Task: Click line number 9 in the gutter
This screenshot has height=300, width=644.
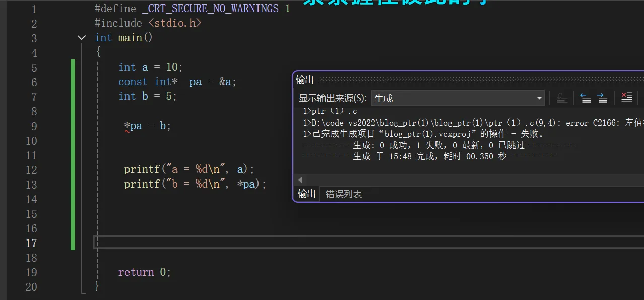Action: [x=34, y=126]
